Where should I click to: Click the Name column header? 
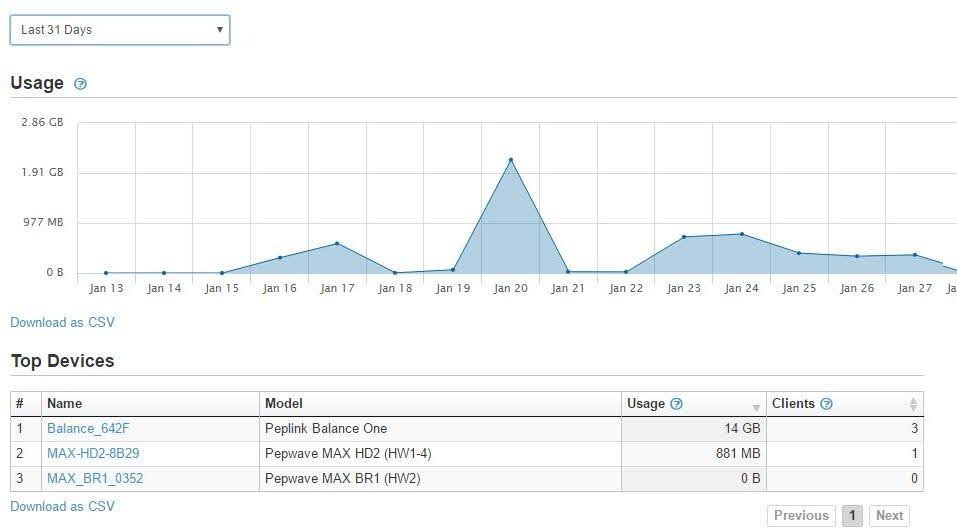64,404
